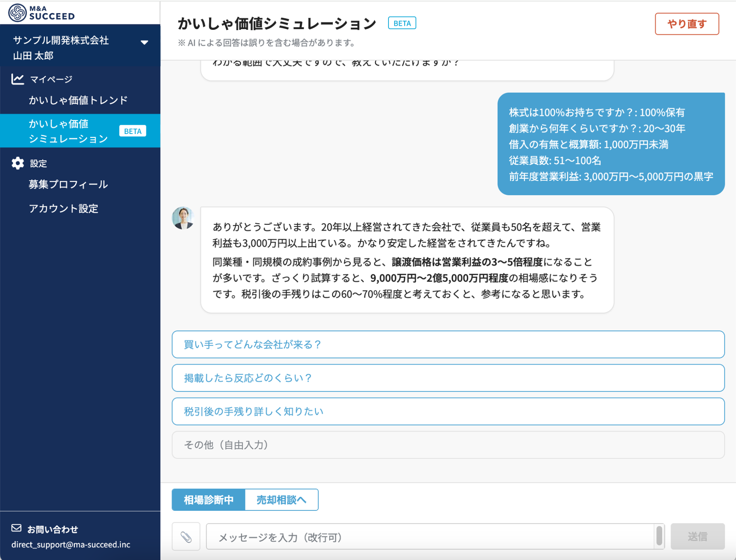The image size is (736, 560).
Task: Click the advisor avatar photo
Action: point(183,218)
